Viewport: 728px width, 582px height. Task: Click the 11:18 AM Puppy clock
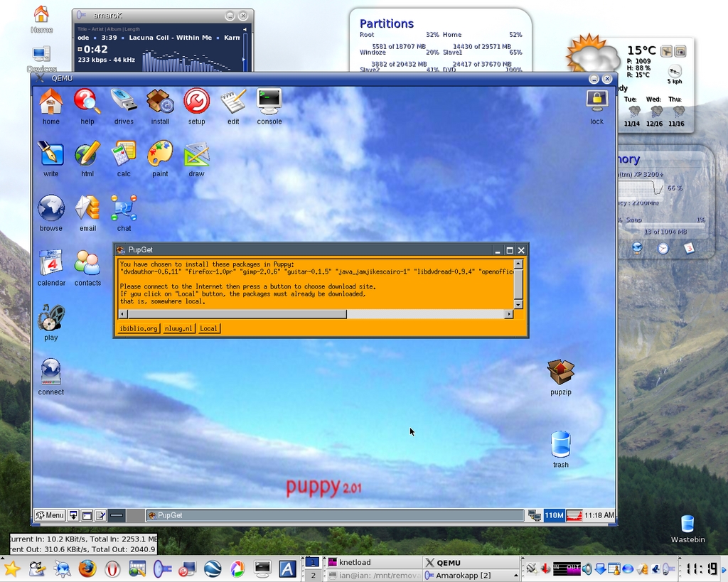coord(599,515)
